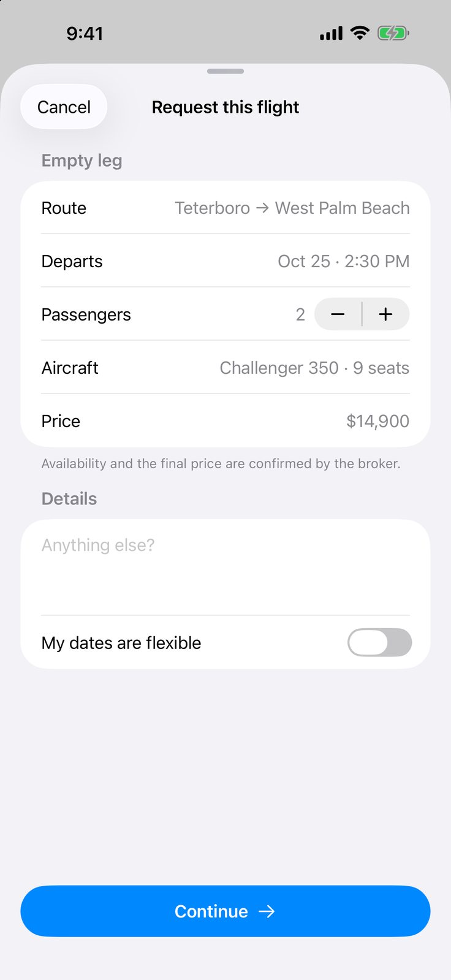Enable My dates are flexible switch

[379, 642]
